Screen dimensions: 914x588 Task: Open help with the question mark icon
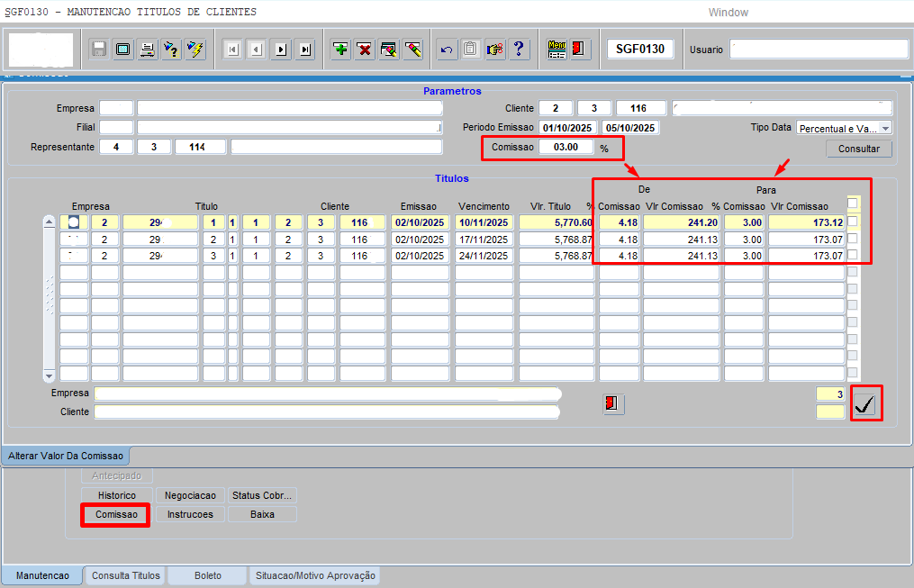pos(519,50)
